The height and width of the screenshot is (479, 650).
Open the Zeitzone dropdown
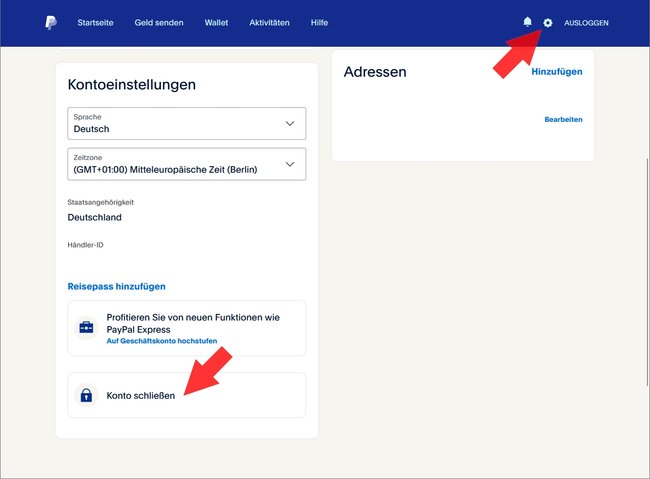[x=187, y=164]
